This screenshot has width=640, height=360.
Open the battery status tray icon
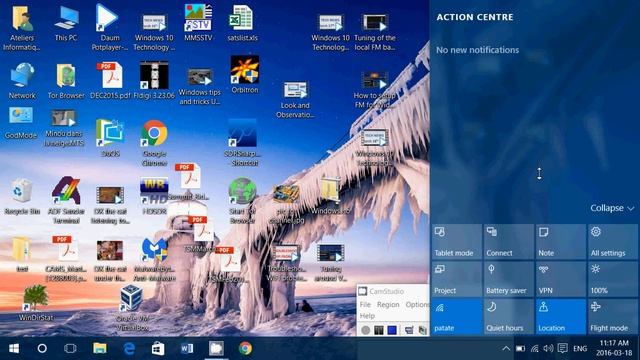[520, 349]
